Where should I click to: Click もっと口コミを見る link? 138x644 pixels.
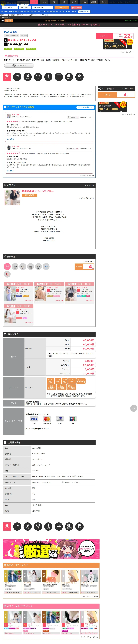(87, 175)
